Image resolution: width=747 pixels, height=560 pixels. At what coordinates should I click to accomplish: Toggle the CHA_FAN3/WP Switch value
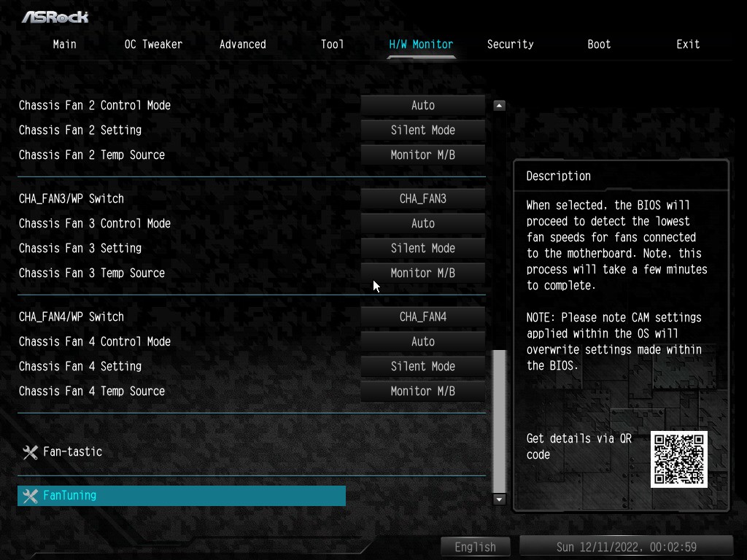click(422, 199)
